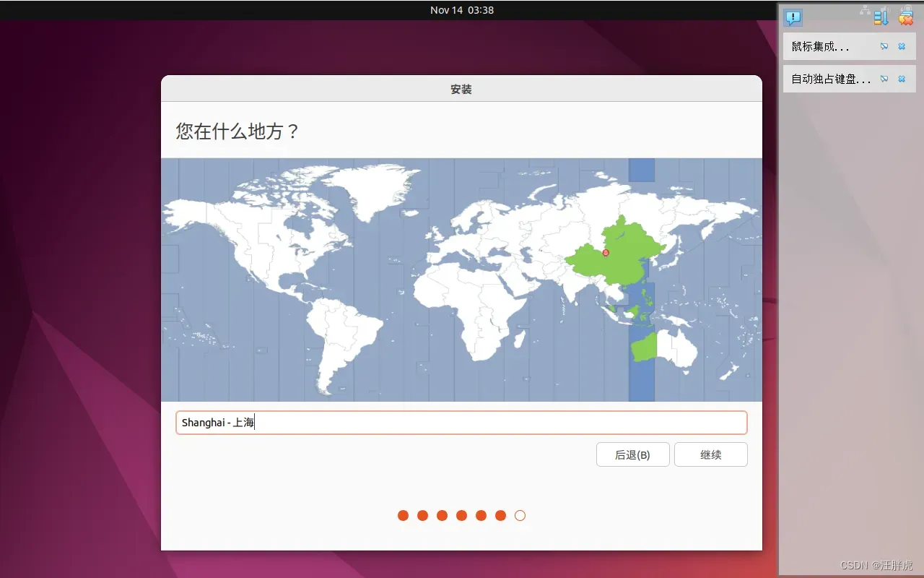The height and width of the screenshot is (578, 924).
Task: Click the sort notifications order icon
Action: (x=881, y=18)
